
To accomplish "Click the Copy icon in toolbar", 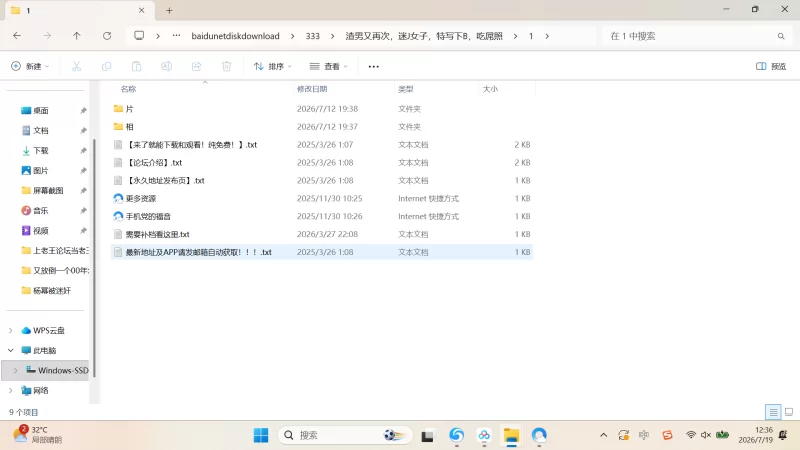I will pos(107,66).
